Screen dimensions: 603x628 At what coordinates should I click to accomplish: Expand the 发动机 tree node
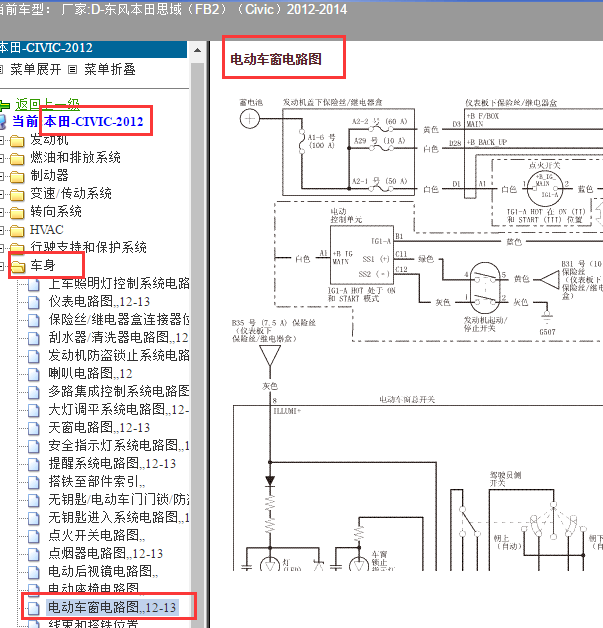2,140
